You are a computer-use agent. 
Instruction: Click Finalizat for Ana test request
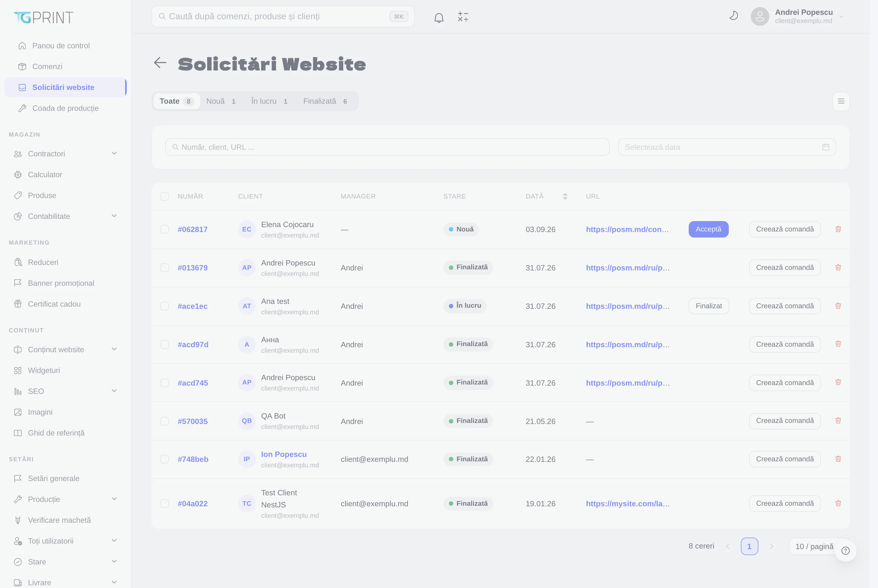708,306
